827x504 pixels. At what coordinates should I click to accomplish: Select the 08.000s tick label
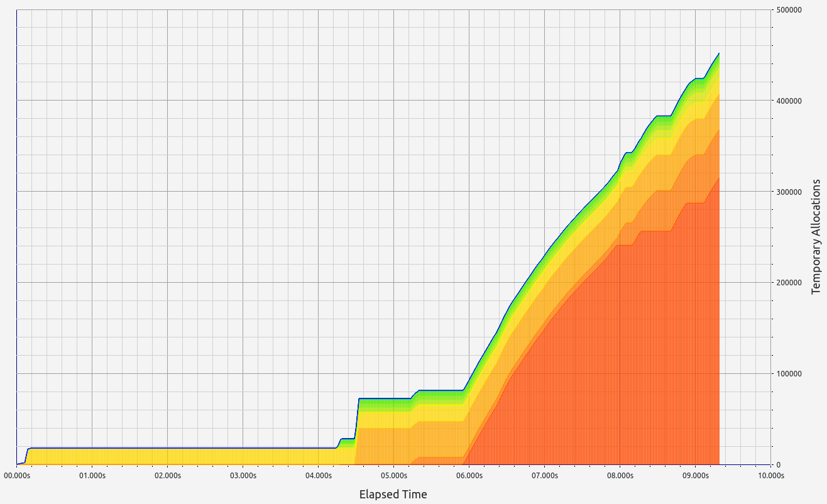tap(620, 476)
